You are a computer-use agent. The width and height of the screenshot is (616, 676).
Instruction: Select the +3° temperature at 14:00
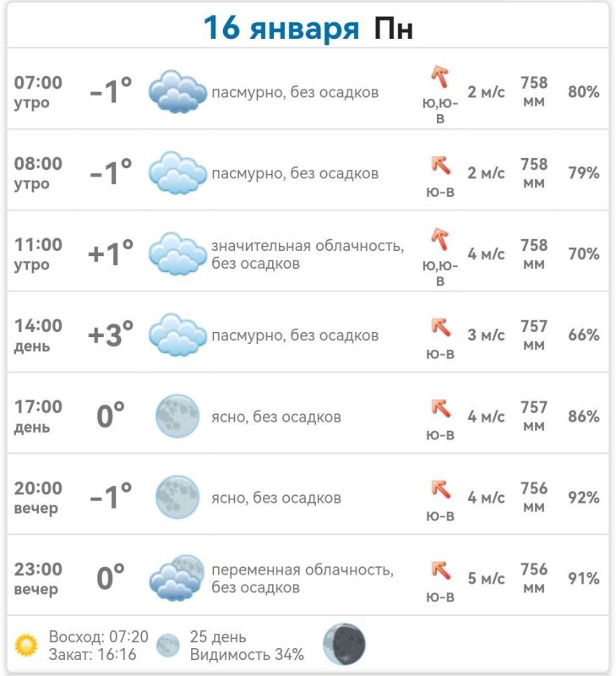click(111, 335)
